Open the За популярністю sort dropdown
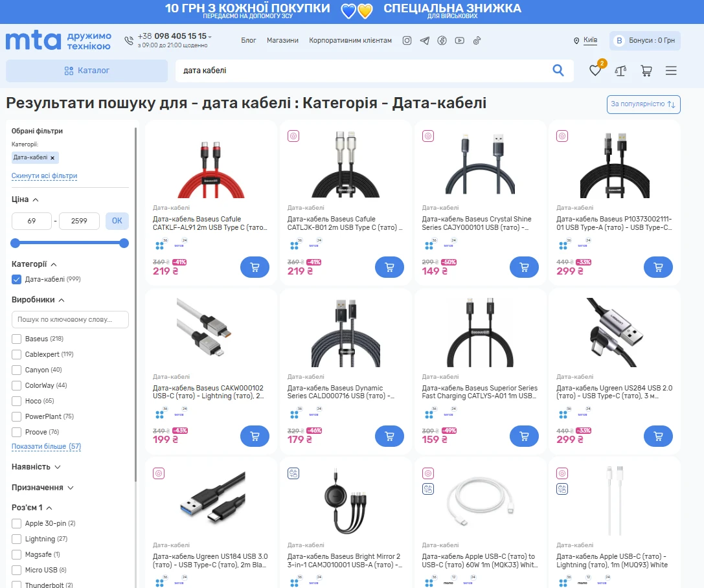This screenshot has width=704, height=588. 643,104
